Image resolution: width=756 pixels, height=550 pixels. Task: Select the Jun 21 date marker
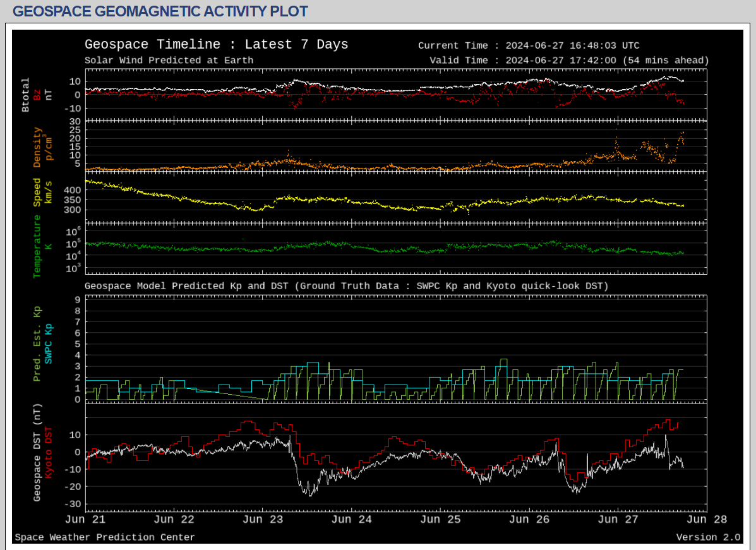click(x=85, y=520)
